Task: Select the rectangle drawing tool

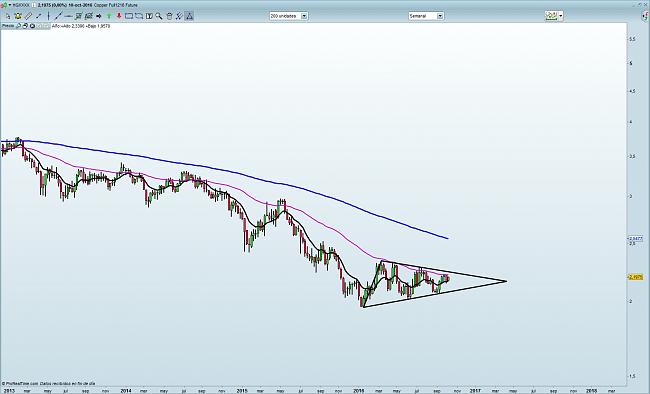Action: [129, 16]
